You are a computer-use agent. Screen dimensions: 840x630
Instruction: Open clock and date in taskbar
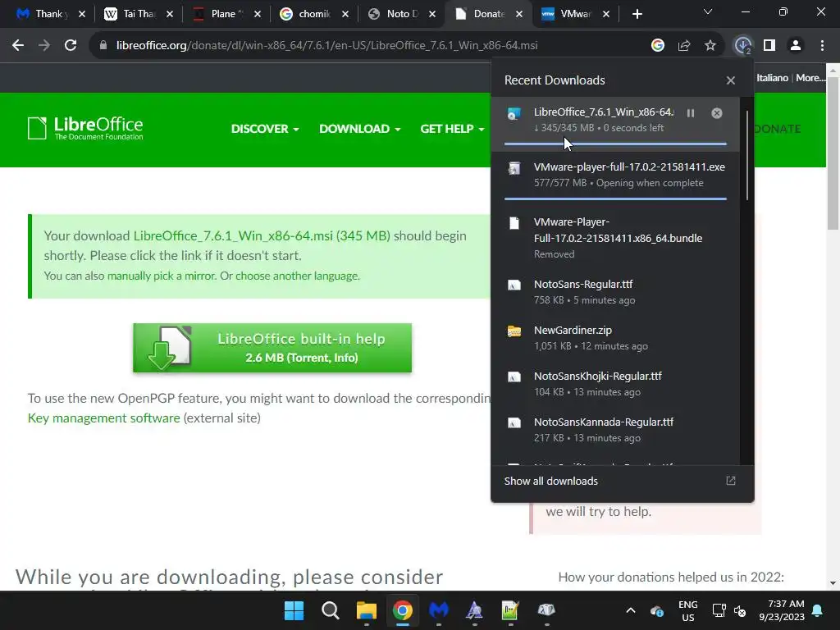782,610
